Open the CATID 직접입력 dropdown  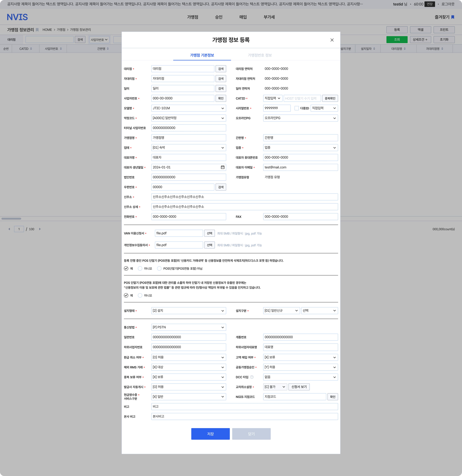pos(273,98)
